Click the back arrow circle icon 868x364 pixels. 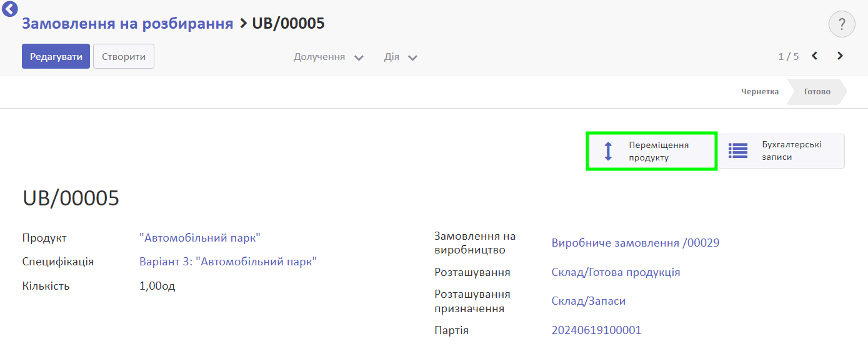click(10, 8)
